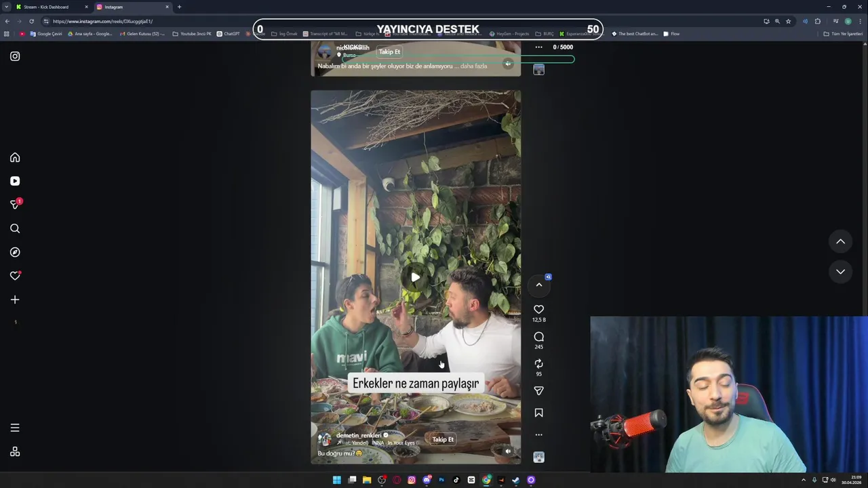Open the Gelen Kutusu (52) bookmark
Image resolution: width=868 pixels, height=488 pixels.
click(x=142, y=34)
